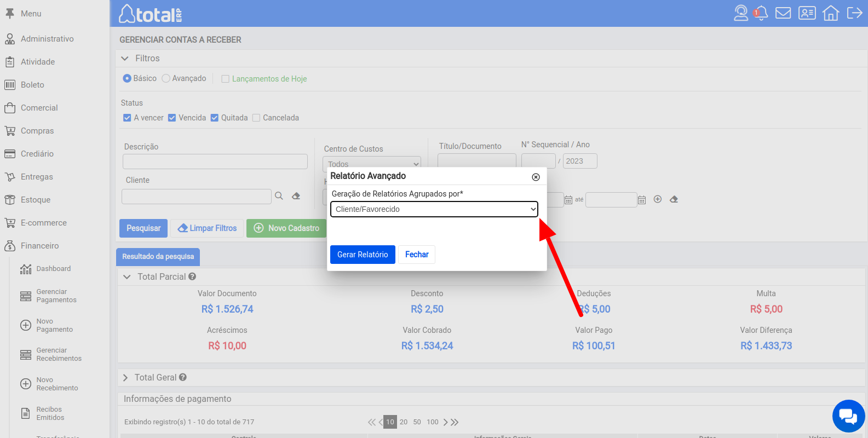Click the Gerar Relatório button
Image resolution: width=868 pixels, height=438 pixels.
[363, 255]
